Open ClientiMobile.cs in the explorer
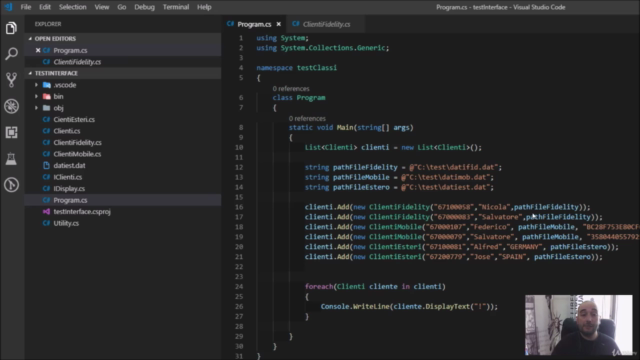Screen dimensions: 640x360 point(77,154)
